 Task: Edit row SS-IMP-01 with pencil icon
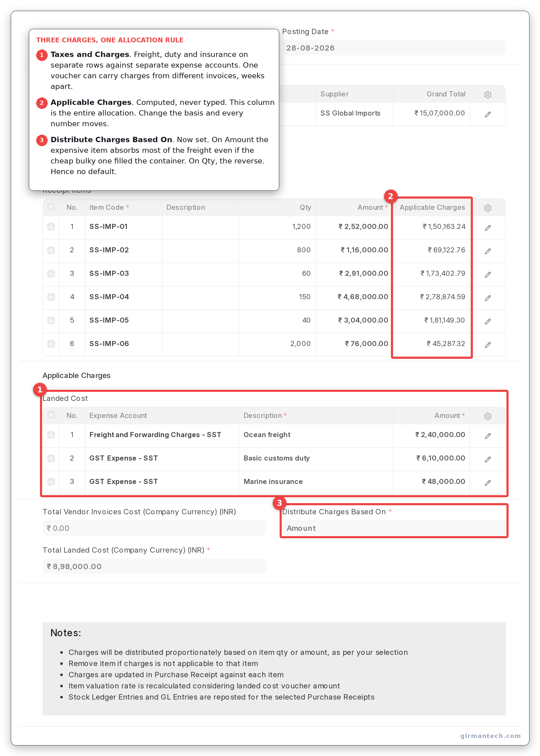(x=488, y=227)
